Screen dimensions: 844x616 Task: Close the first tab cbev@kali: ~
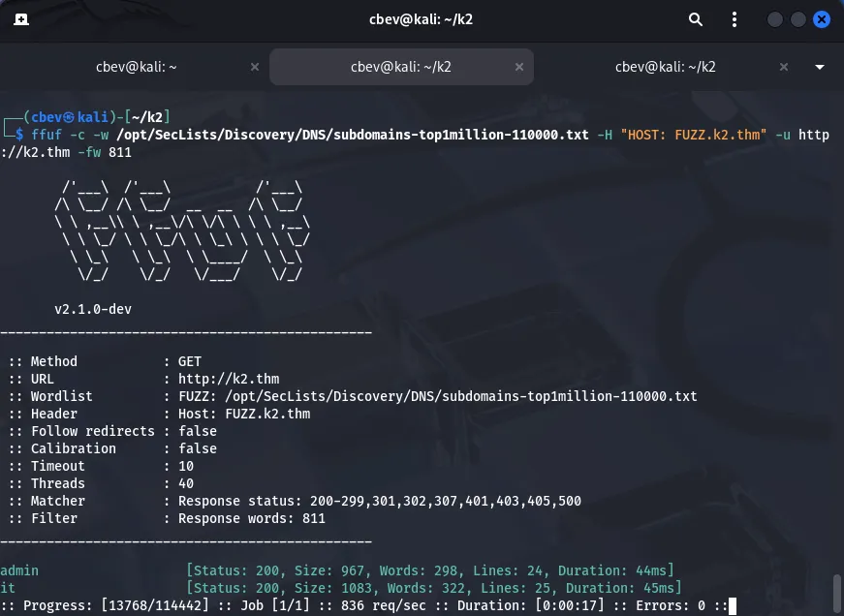255,67
